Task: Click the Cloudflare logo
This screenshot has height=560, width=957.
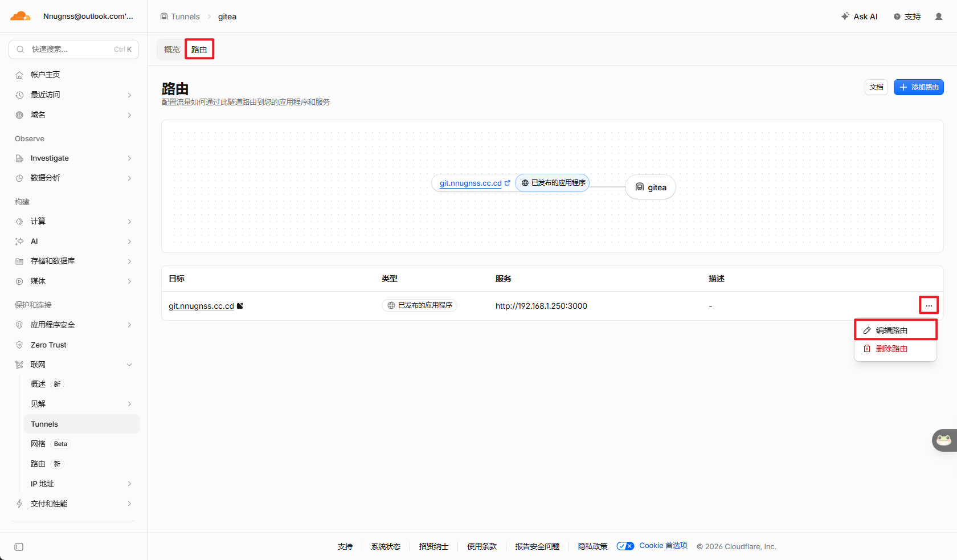Action: [21, 16]
